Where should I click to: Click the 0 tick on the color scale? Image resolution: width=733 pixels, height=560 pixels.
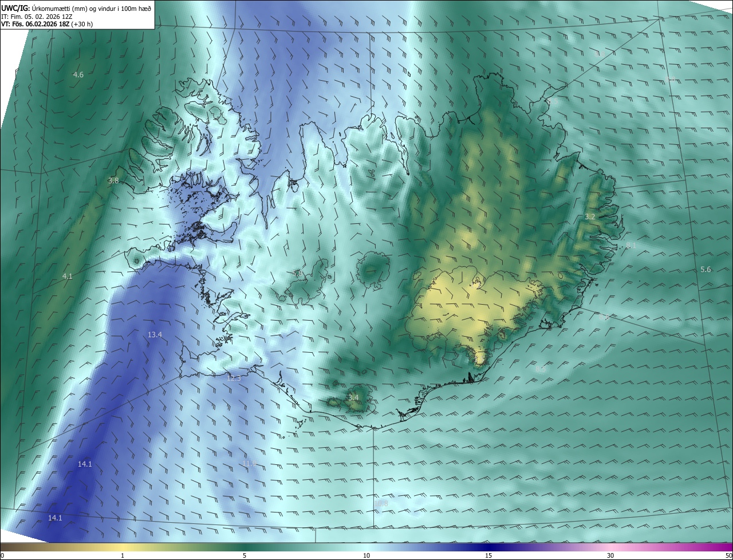[x=2, y=555]
